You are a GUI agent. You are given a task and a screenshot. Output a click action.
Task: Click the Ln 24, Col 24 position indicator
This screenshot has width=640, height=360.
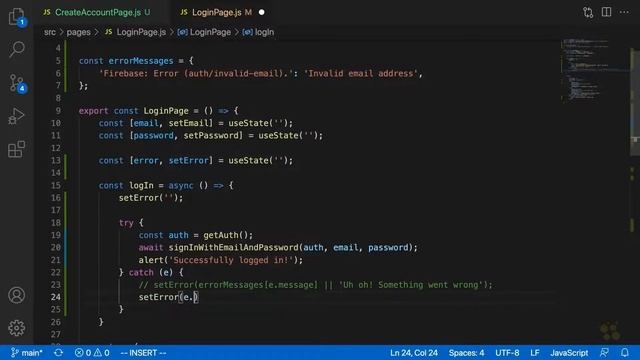tap(413, 353)
